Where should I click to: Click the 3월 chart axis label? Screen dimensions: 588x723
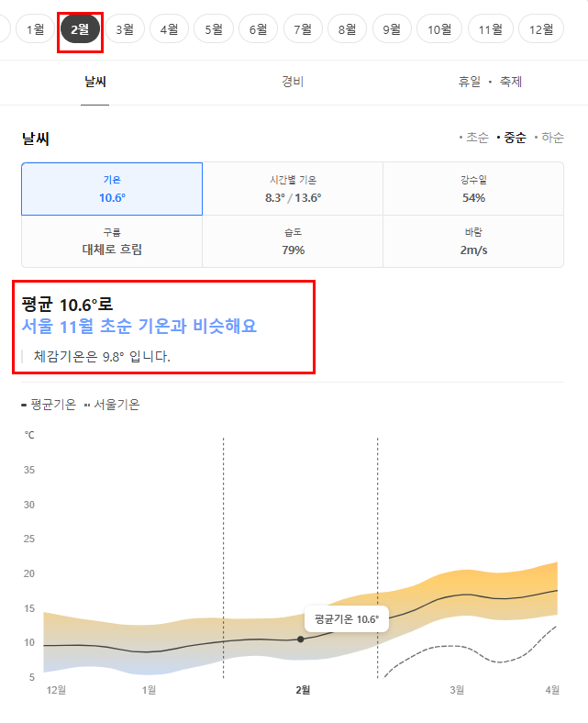(457, 690)
